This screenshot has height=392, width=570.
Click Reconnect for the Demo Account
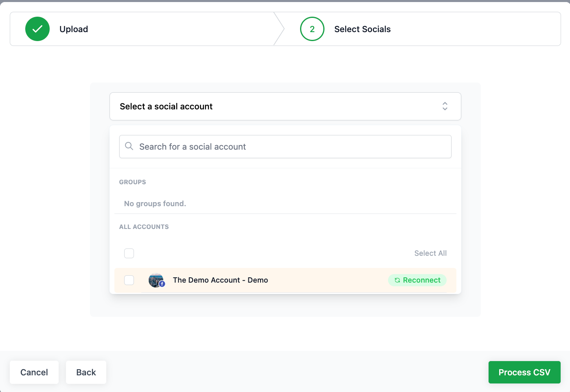coord(417,280)
